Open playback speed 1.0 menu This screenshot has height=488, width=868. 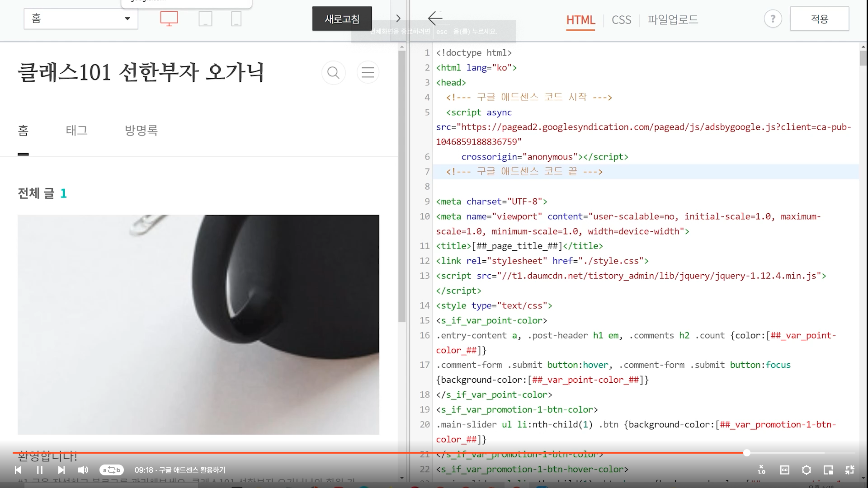(761, 470)
